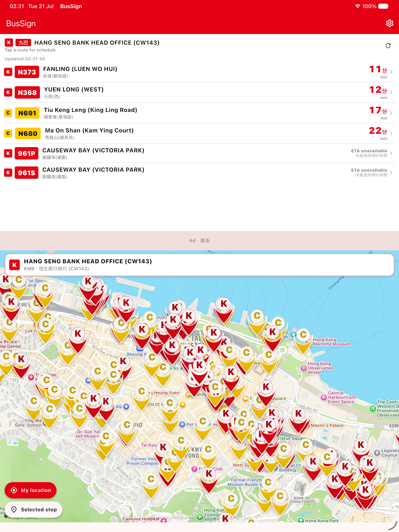Image resolution: width=399 pixels, height=532 pixels.
Task: Tap the Citybus C icon beside N691
Action: (x=8, y=113)
